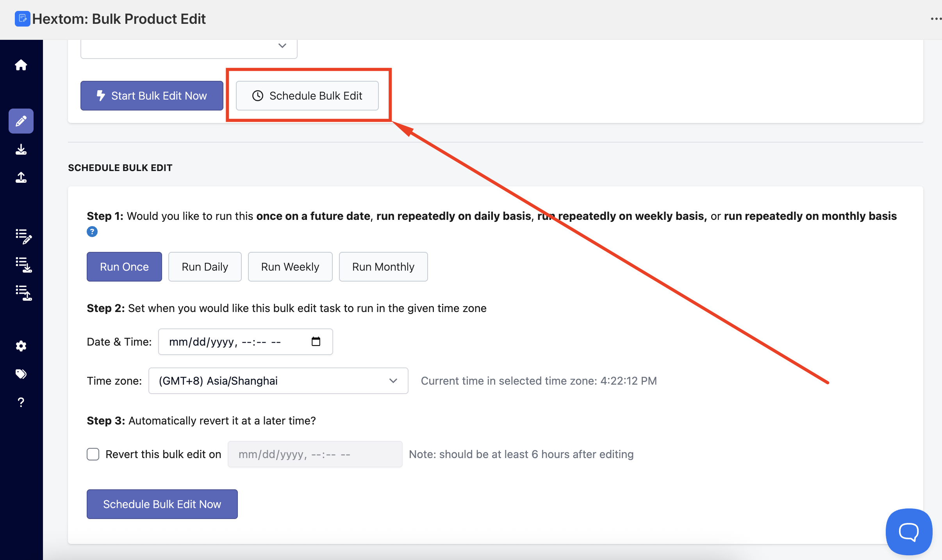Open the calendar picker in Date & Time field
Viewport: 942px width, 560px height.
click(x=316, y=342)
